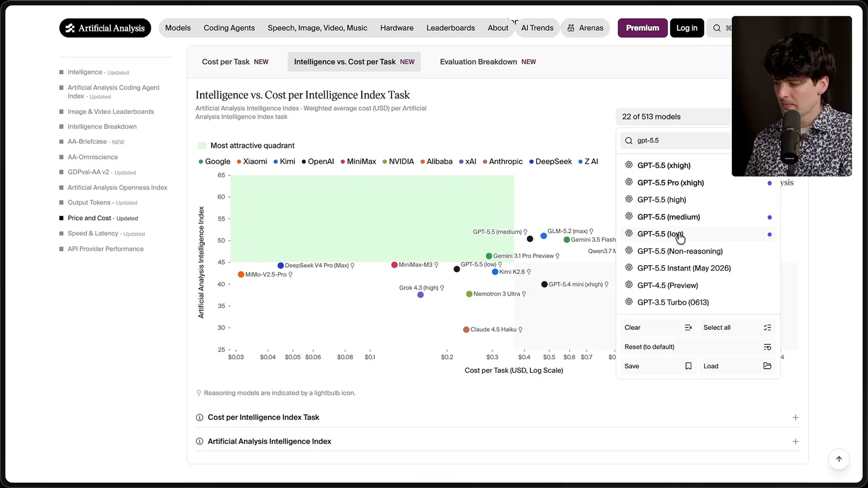The width and height of the screenshot is (868, 488).
Task: Switch to the Cost per Task tab
Action: [x=235, y=62]
